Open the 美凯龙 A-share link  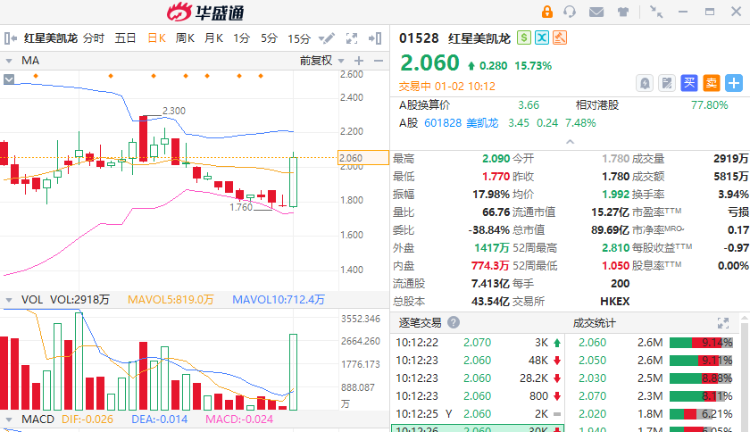(x=482, y=123)
